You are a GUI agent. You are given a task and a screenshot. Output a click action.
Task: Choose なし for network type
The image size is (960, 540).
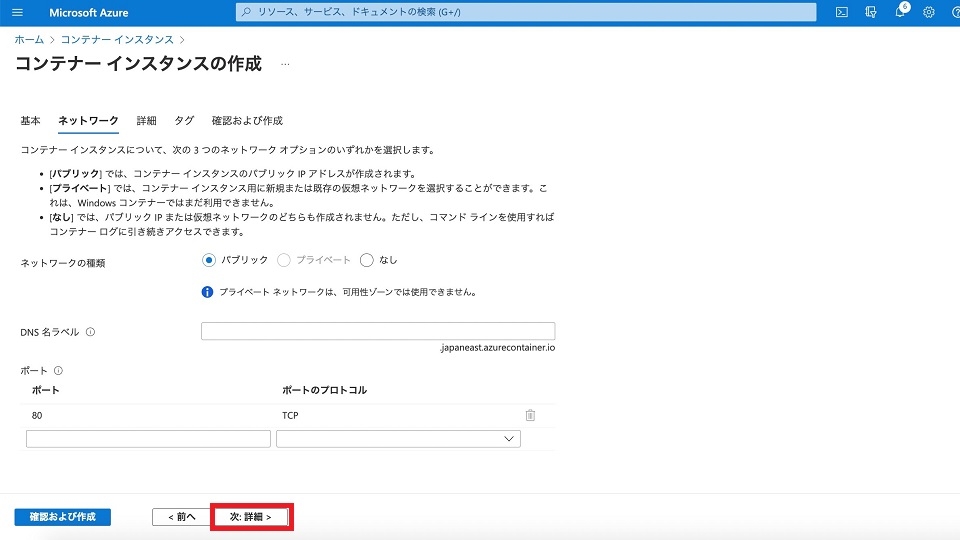[366, 260]
